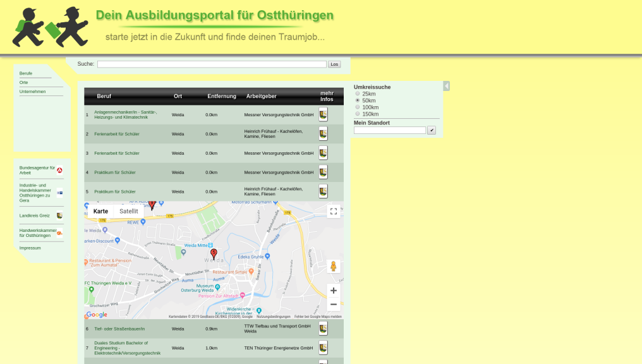Zoom in on the map

(334, 291)
